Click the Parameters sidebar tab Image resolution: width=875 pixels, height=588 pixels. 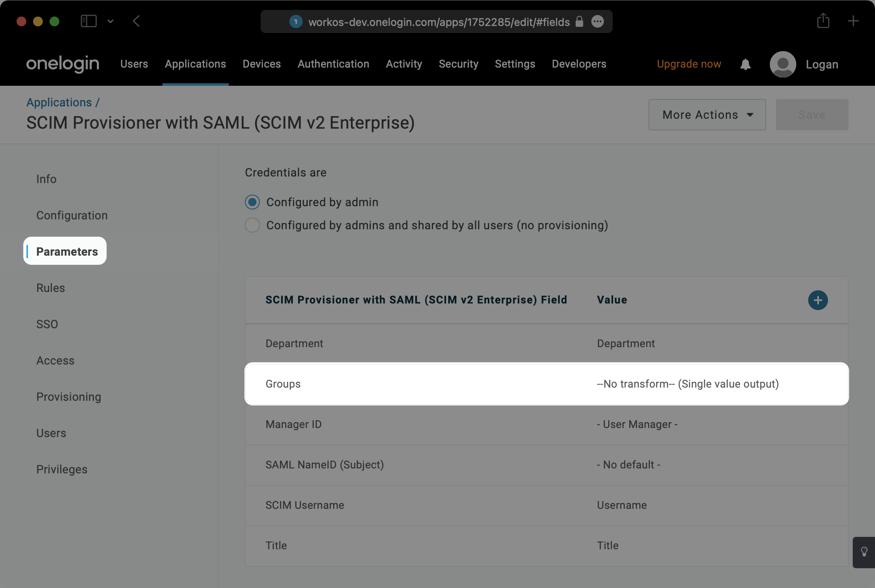[x=67, y=251]
